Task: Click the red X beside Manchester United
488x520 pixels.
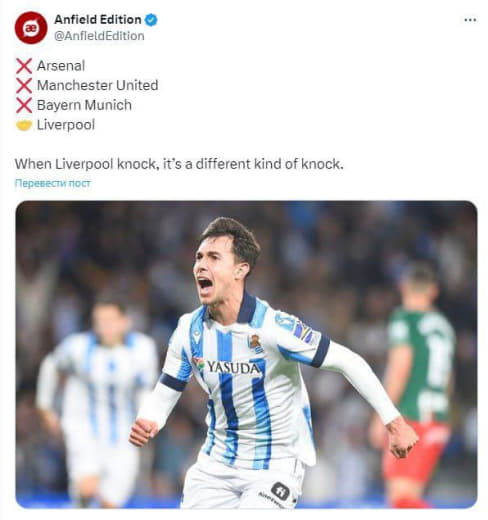Action: [x=24, y=86]
